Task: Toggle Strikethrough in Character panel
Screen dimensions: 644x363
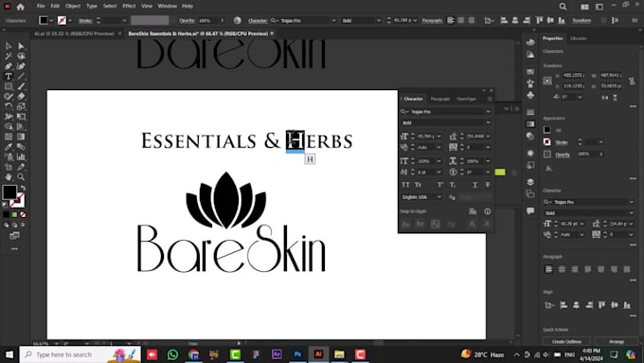Action: (x=488, y=185)
